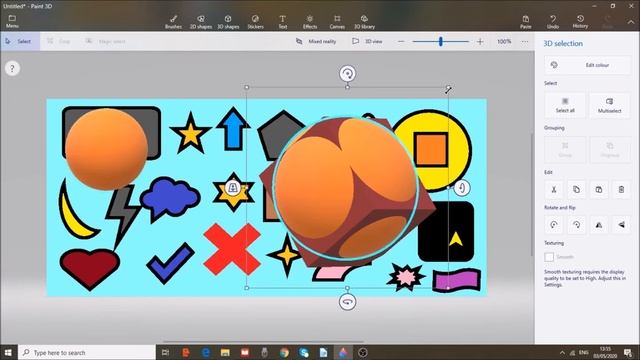Open Chrome from taskbar
This screenshot has height=360, width=640.
point(284,352)
